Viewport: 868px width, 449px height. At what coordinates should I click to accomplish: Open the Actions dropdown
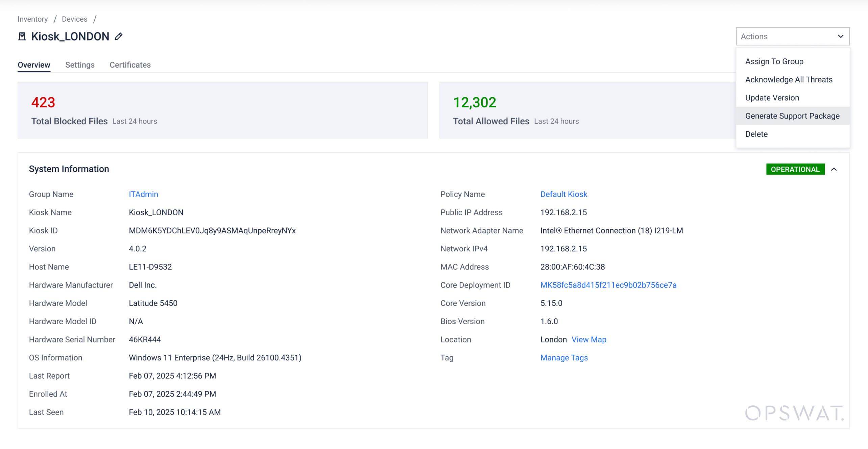tap(792, 36)
